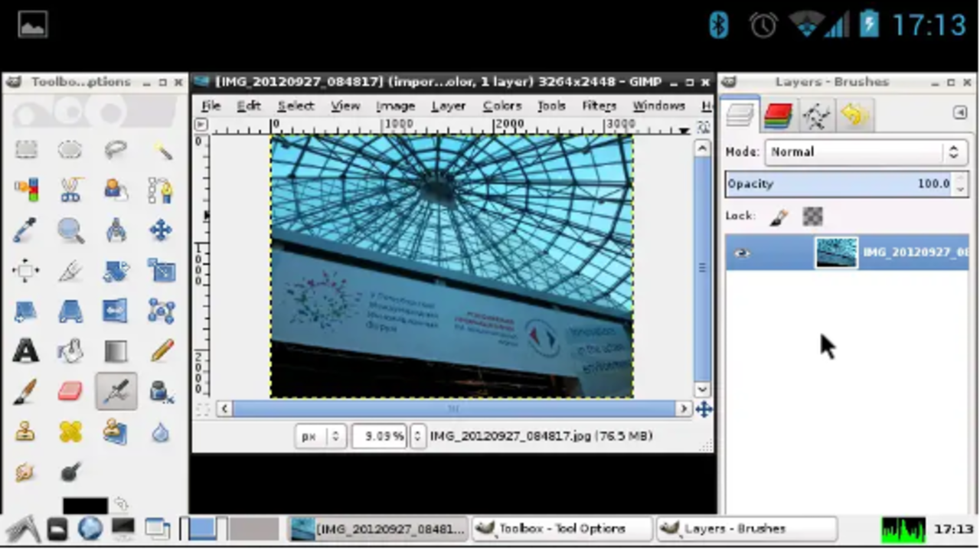Screen dimensions: 980x551
Task: Activate the Scissors Select tool
Action: [x=70, y=190]
